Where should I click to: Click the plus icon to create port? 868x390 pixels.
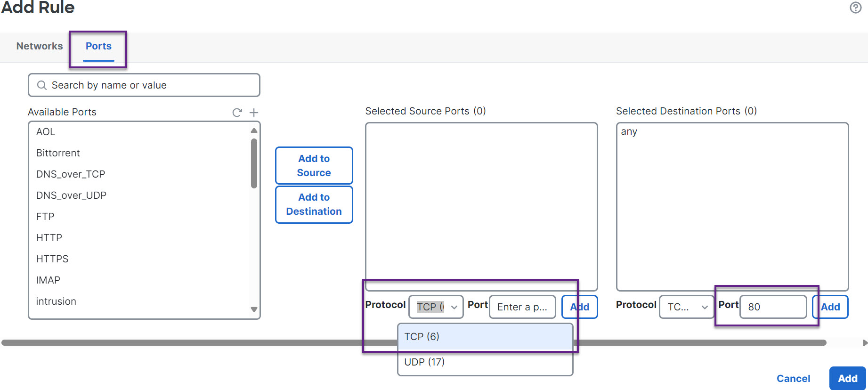pos(254,113)
